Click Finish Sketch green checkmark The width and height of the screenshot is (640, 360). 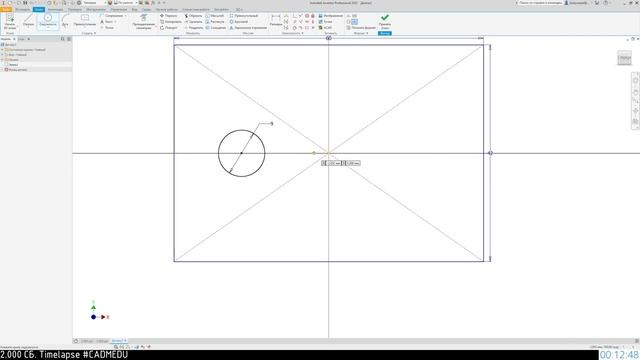click(x=384, y=18)
